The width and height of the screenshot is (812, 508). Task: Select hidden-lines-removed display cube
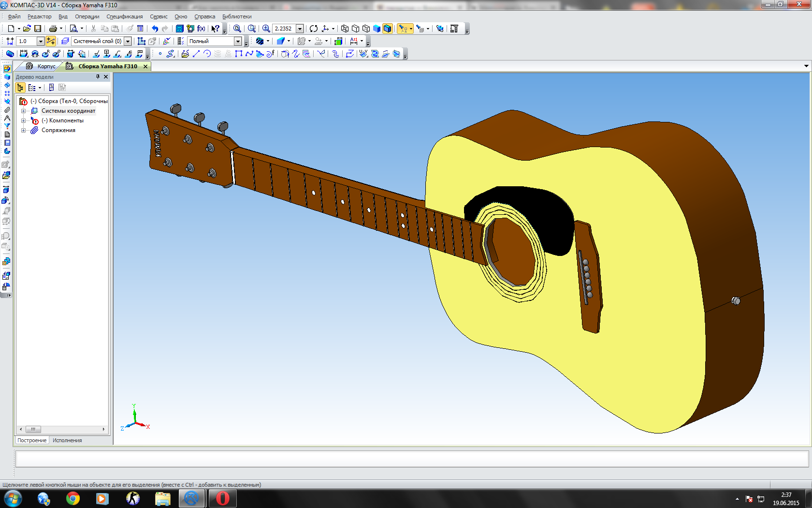(x=356, y=29)
